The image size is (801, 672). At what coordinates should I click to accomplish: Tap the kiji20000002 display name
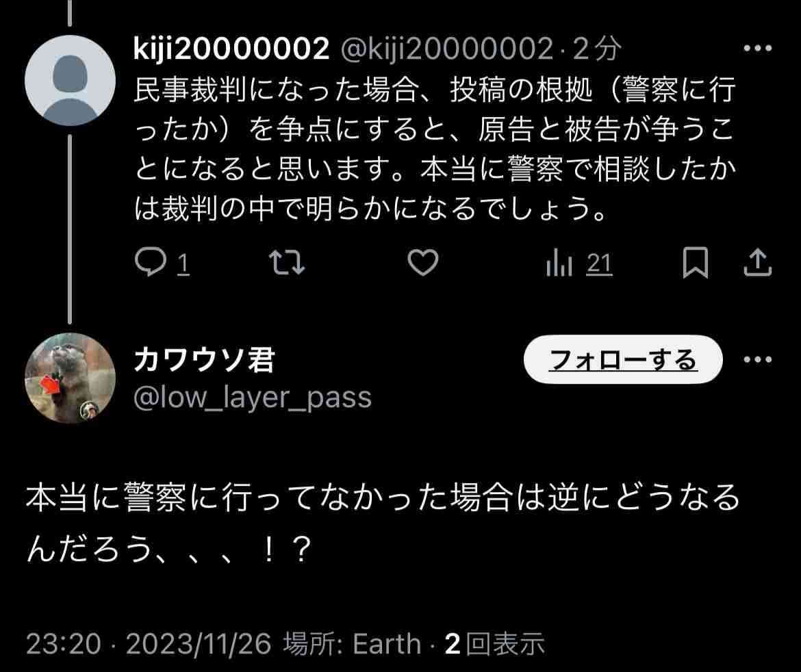231,49
